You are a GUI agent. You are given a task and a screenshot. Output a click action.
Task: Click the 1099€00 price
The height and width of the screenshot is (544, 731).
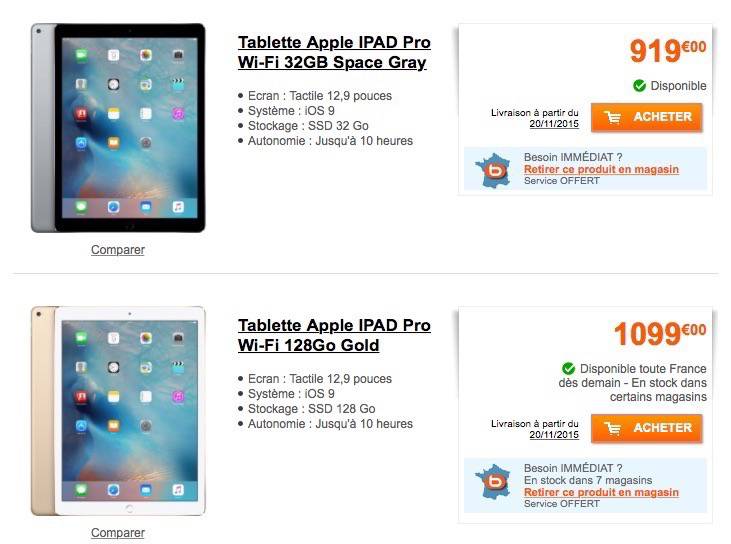point(660,333)
